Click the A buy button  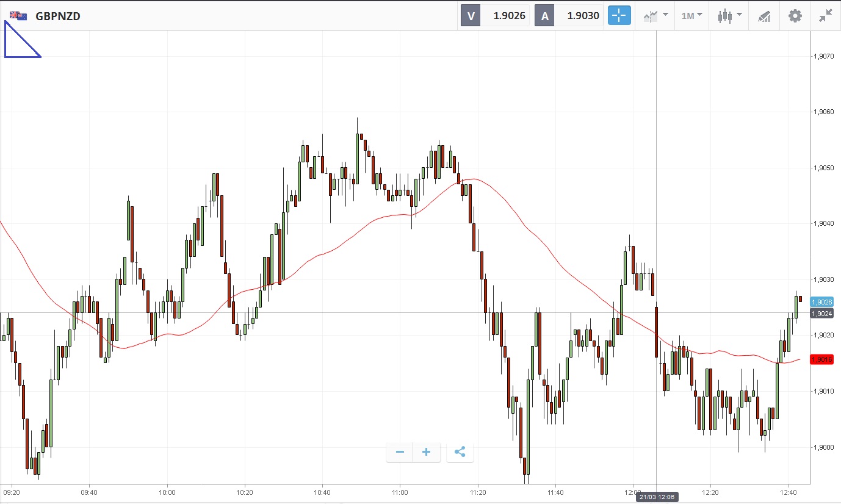[545, 16]
